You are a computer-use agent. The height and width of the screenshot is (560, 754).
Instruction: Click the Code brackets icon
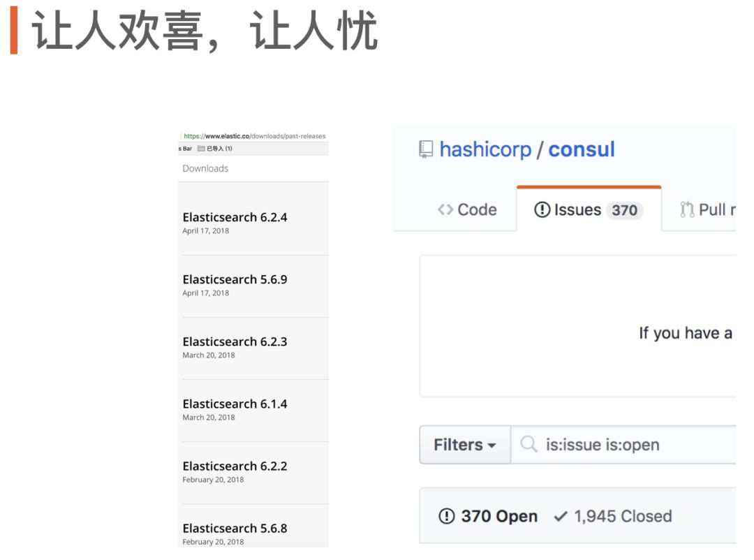445,209
